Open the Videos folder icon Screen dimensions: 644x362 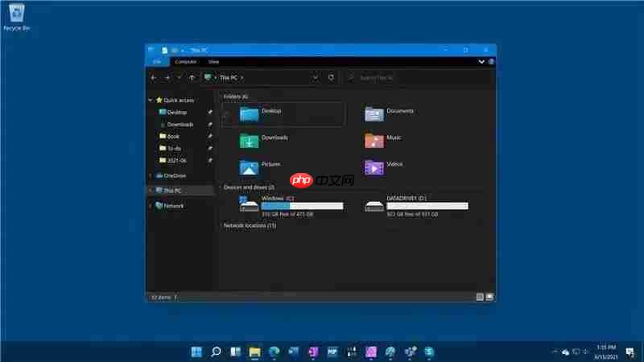(374, 167)
